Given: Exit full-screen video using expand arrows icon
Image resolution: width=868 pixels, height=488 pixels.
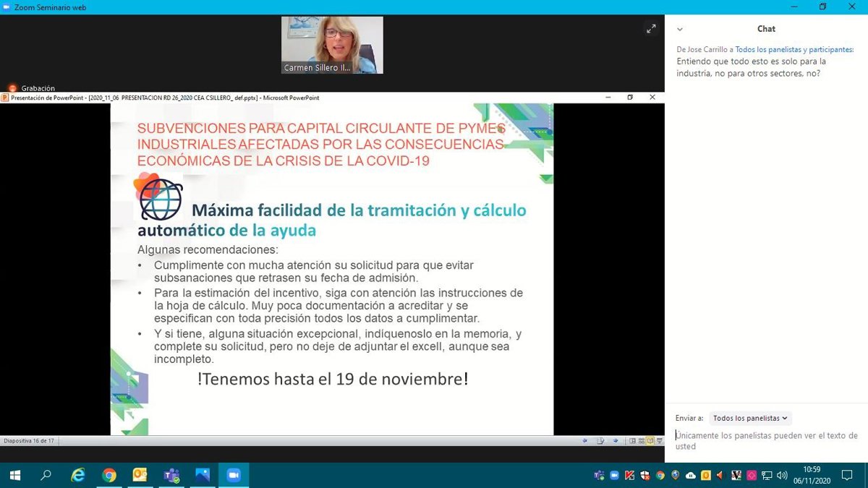Looking at the screenshot, I should tap(651, 29).
